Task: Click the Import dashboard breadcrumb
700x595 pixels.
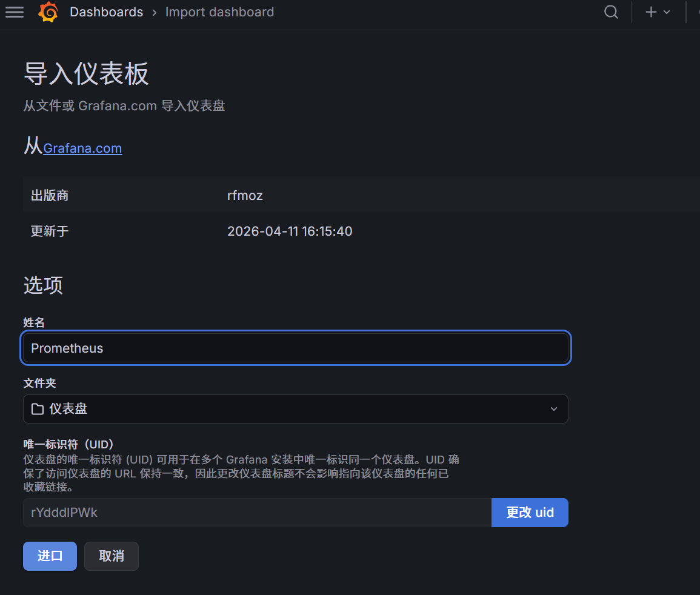Action: [x=219, y=12]
